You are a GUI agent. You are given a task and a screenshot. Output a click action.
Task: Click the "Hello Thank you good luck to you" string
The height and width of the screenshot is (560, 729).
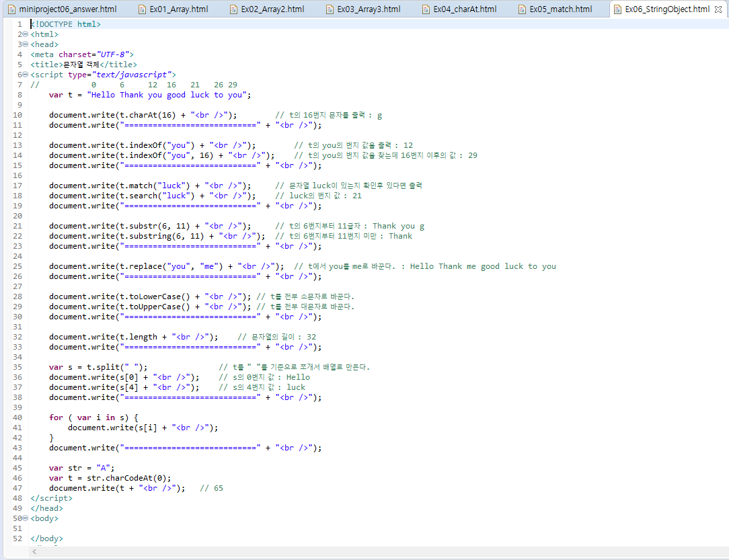click(x=166, y=95)
